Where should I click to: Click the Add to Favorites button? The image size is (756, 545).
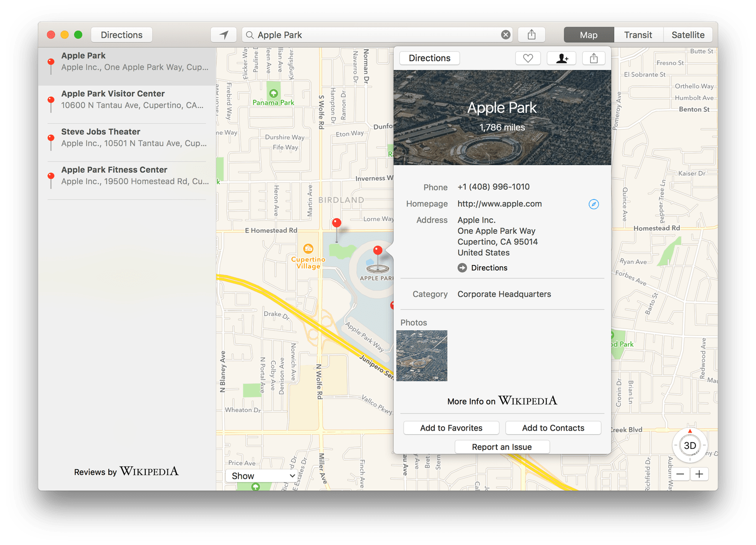coord(451,428)
